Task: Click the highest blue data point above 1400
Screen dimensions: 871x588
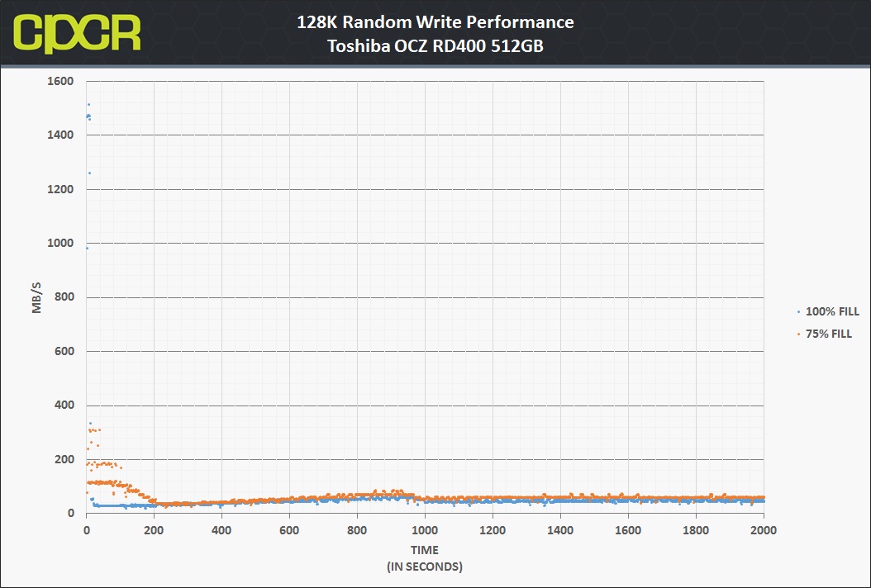Action: 88,104
